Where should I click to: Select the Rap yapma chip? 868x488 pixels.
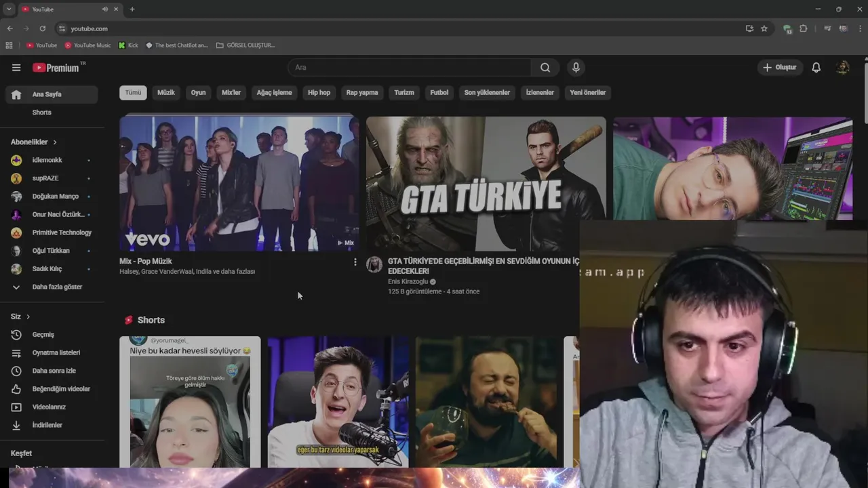tap(362, 92)
